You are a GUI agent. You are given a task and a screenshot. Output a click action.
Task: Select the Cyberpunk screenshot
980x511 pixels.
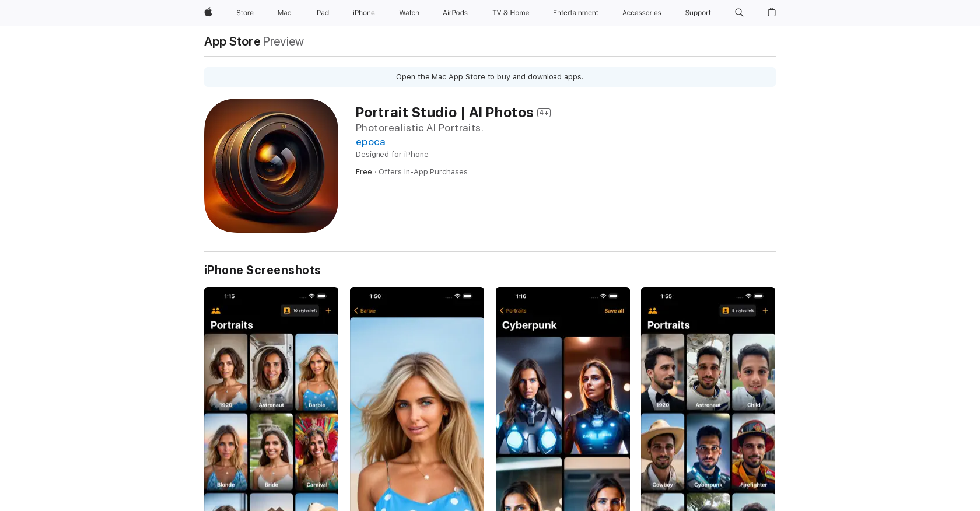pos(563,399)
